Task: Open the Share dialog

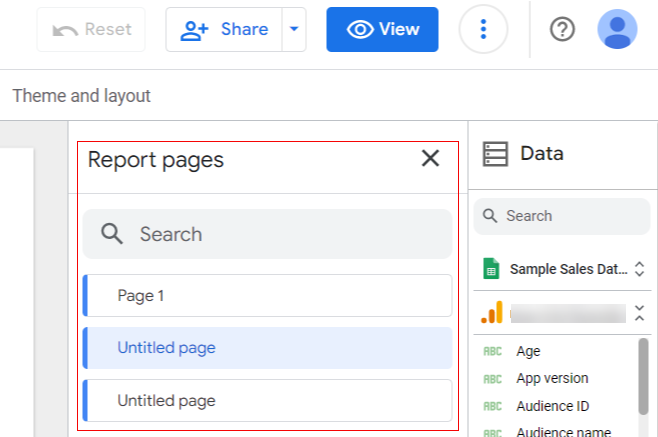Action: (x=224, y=29)
